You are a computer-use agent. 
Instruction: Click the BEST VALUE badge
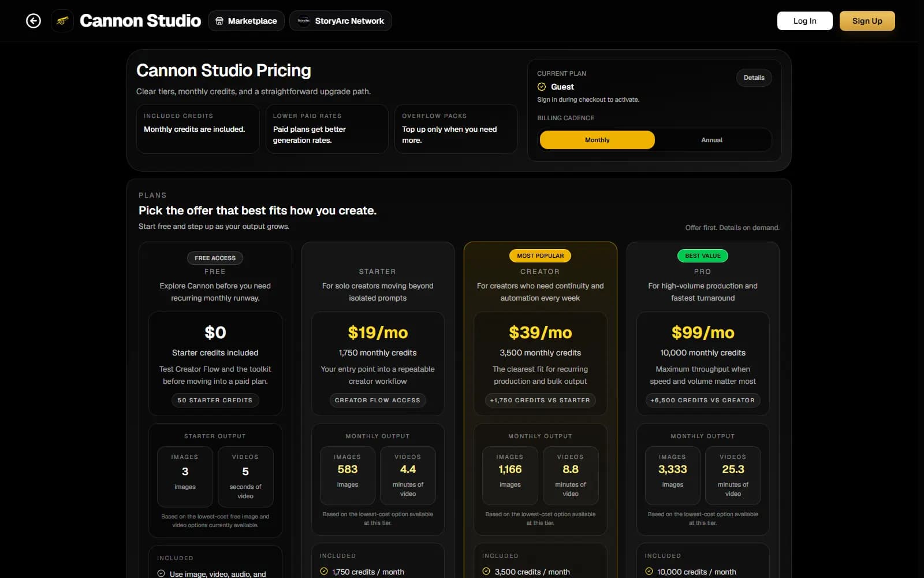[x=702, y=255]
